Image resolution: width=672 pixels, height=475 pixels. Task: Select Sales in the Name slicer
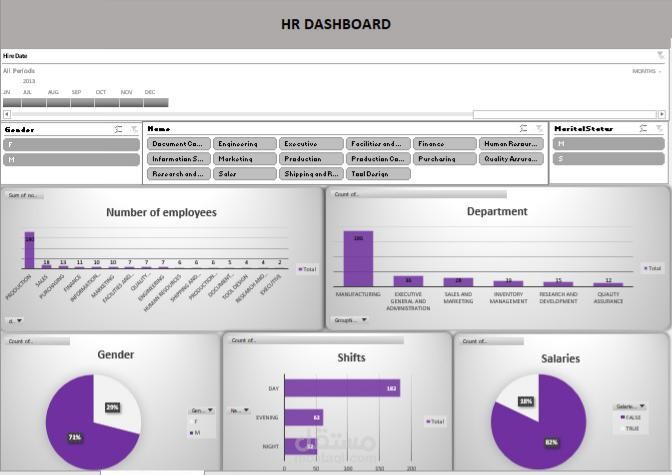coord(245,174)
